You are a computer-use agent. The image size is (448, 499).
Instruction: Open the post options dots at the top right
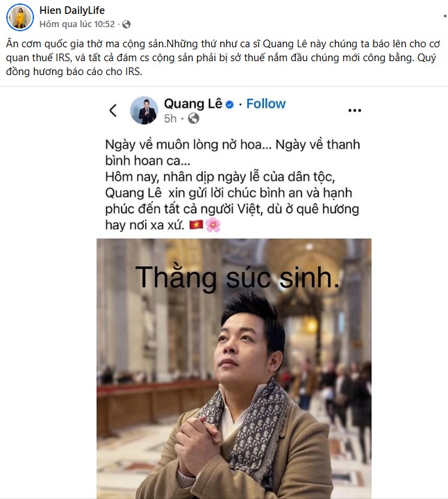445,16
